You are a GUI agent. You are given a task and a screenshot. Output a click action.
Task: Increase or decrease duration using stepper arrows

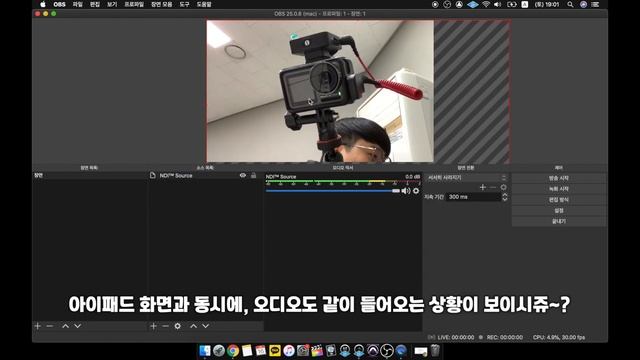coord(505,197)
